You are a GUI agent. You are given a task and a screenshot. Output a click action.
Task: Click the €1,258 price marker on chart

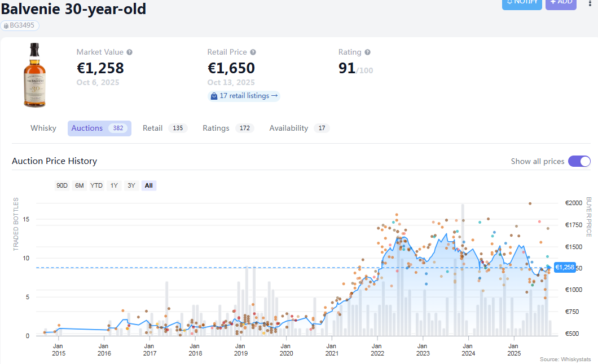point(564,268)
